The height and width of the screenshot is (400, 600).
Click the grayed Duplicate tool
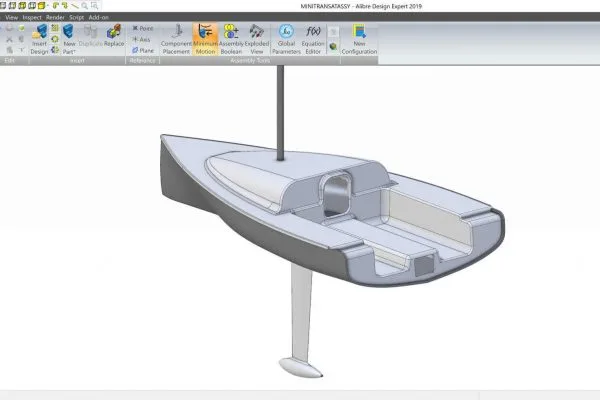91,36
